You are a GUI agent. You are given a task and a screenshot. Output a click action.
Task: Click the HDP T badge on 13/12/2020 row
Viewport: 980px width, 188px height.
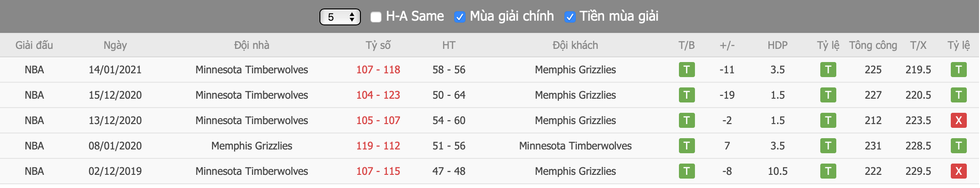pyautogui.click(x=828, y=120)
